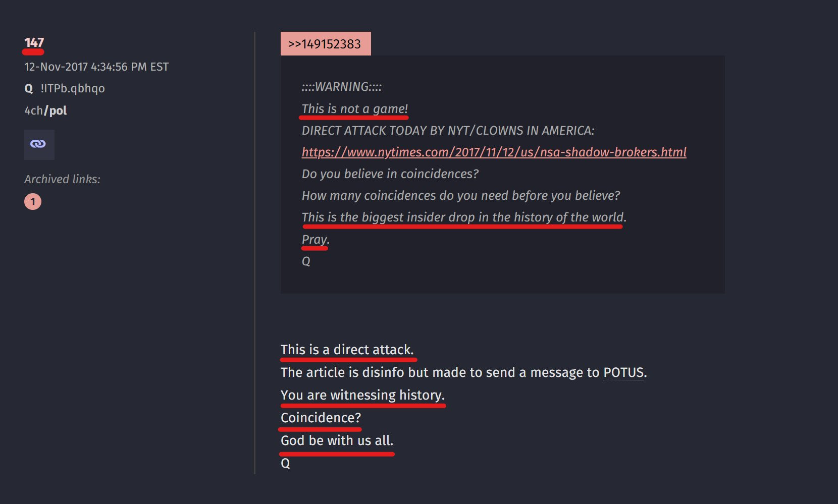Screen dimensions: 838x504
Task: Click the POTUS abbreviation in the post
Action: 623,373
